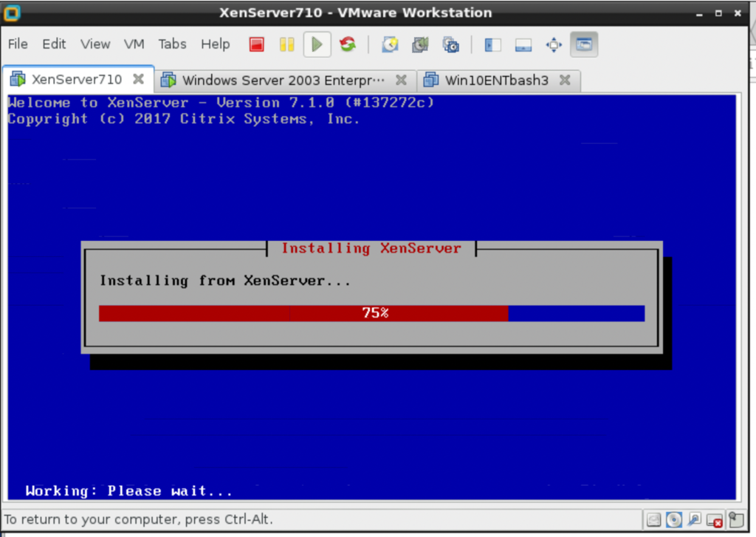Toggle the console view icon
This screenshot has height=537, width=756.
[584, 44]
